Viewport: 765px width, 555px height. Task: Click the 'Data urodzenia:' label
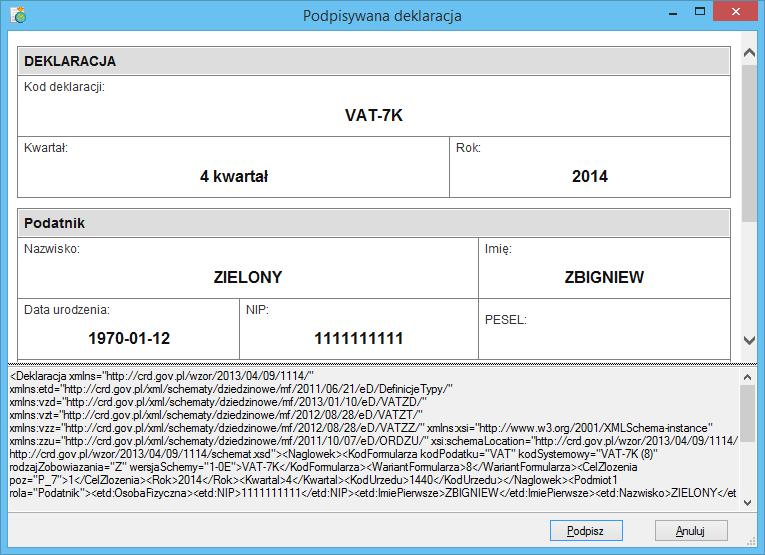67,310
